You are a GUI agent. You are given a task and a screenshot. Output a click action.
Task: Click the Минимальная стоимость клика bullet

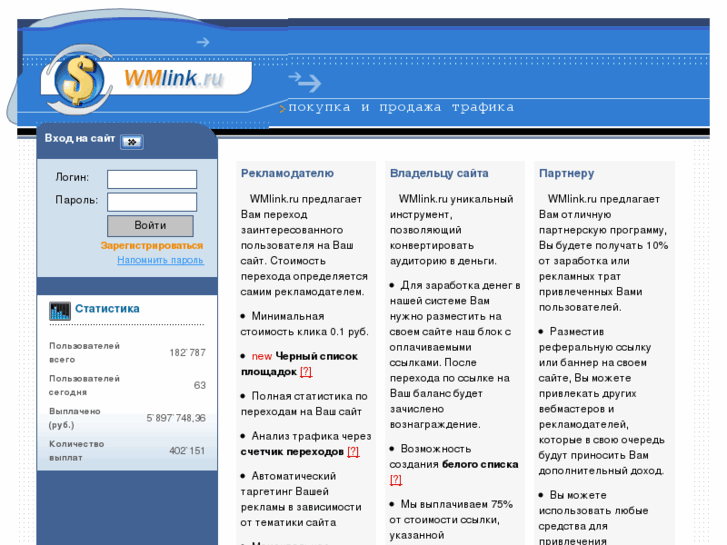click(304, 324)
